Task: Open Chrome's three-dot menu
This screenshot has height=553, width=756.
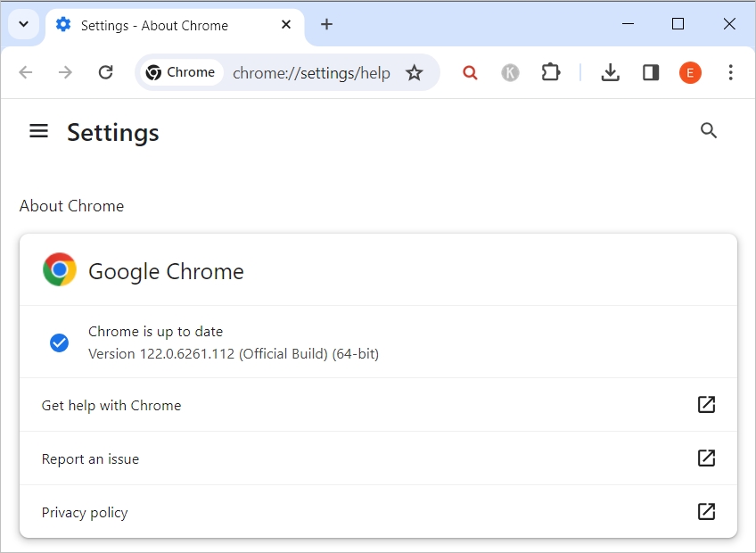Action: tap(731, 73)
